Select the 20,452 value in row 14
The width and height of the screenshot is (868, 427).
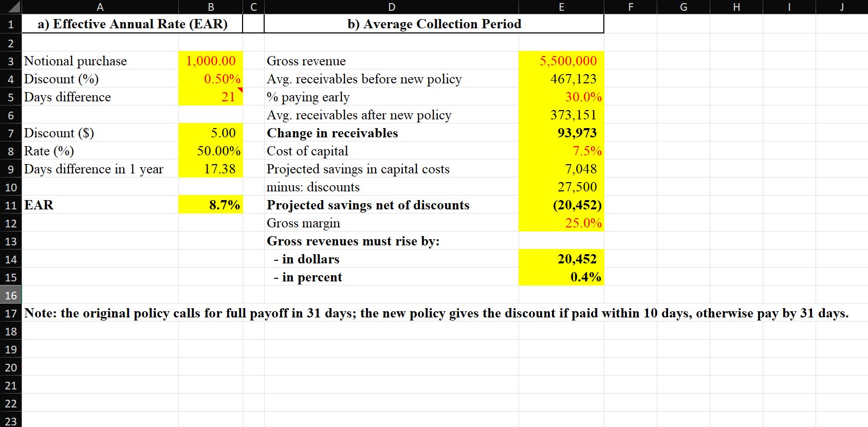pyautogui.click(x=561, y=259)
